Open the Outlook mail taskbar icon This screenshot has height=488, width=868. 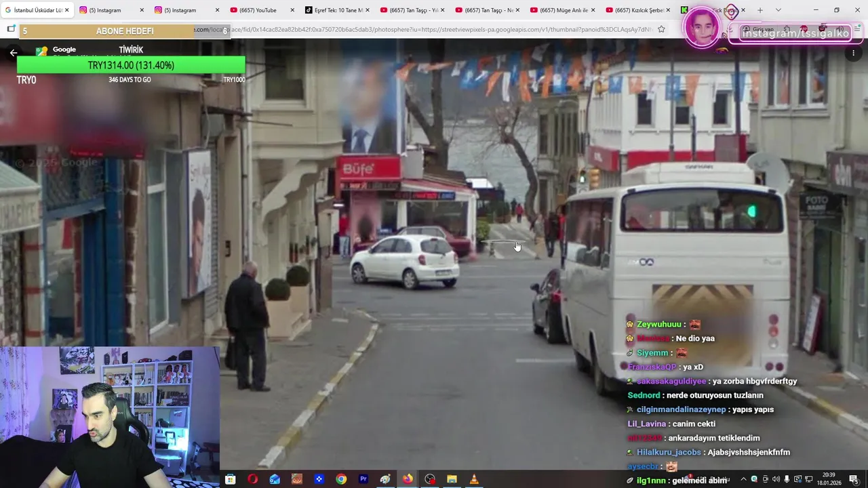pyautogui.click(x=275, y=479)
